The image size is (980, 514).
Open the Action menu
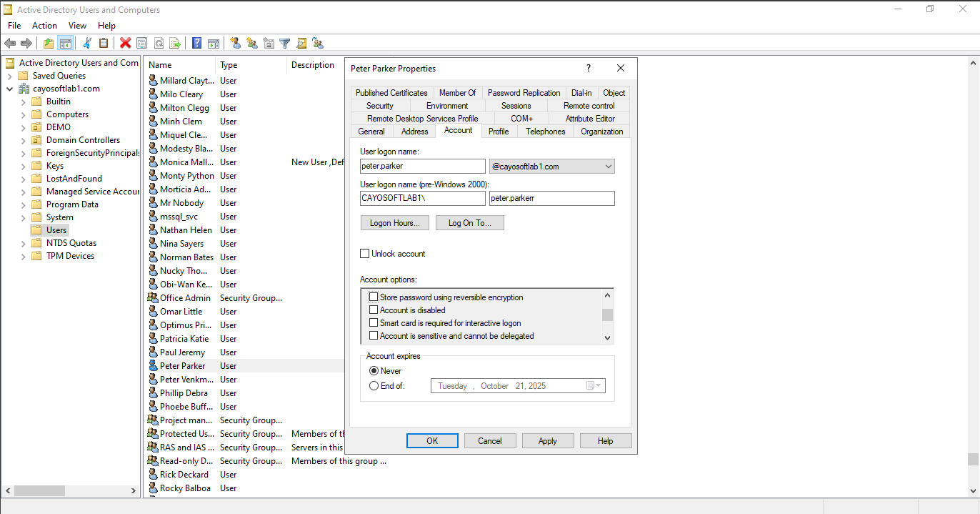(44, 26)
